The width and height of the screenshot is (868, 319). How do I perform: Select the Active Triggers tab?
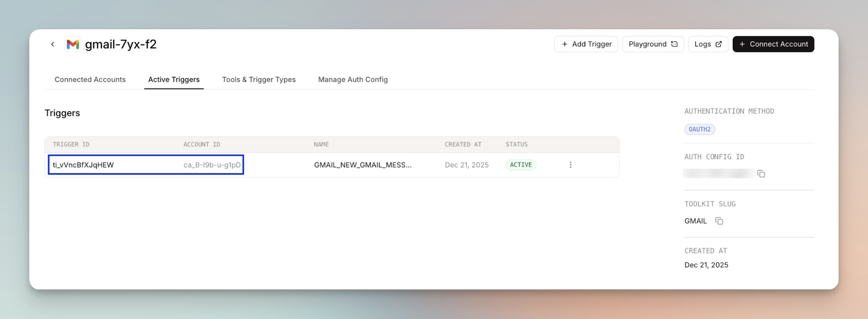click(174, 79)
